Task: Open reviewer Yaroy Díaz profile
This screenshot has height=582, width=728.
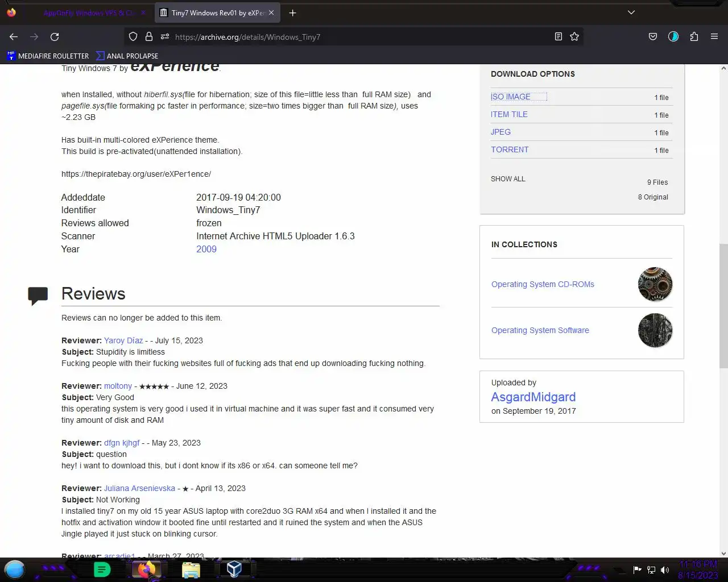Action: (123, 340)
